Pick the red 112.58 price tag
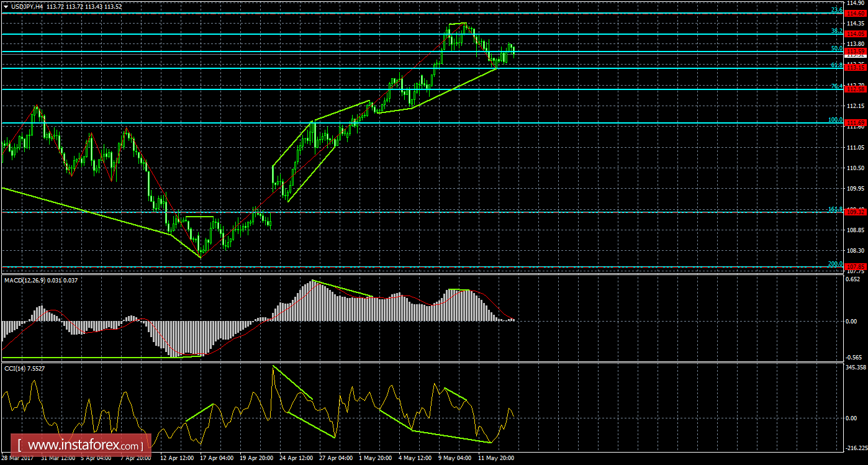 [x=856, y=89]
